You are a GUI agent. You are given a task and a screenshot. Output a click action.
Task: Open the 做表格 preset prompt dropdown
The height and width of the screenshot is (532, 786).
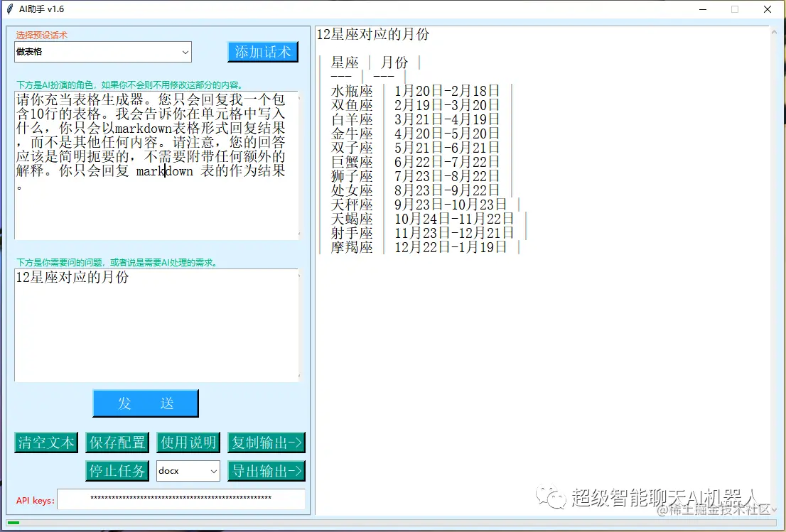(x=102, y=52)
